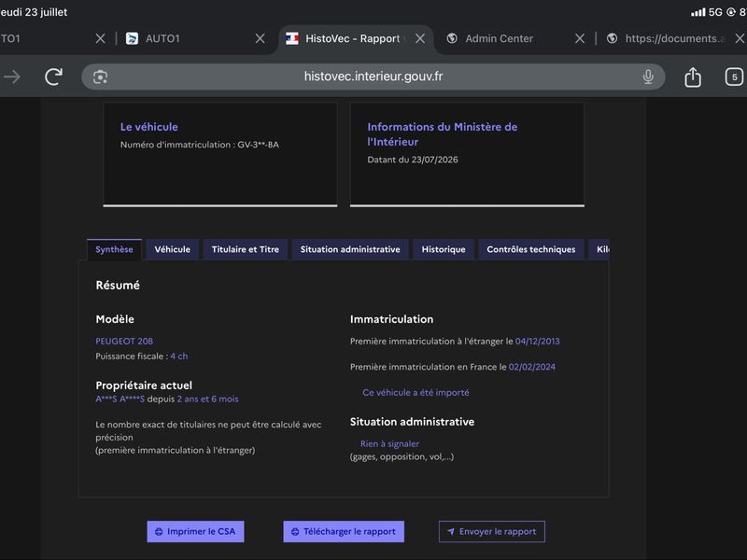
Task: Close the HistoVec - Rapport tab
Action: click(420, 38)
